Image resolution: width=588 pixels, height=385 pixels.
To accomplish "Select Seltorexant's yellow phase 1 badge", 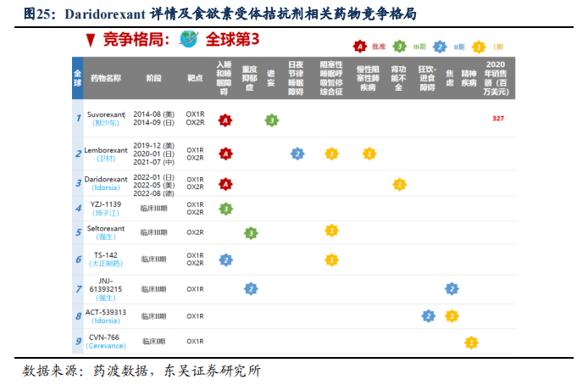I will pos(331,231).
